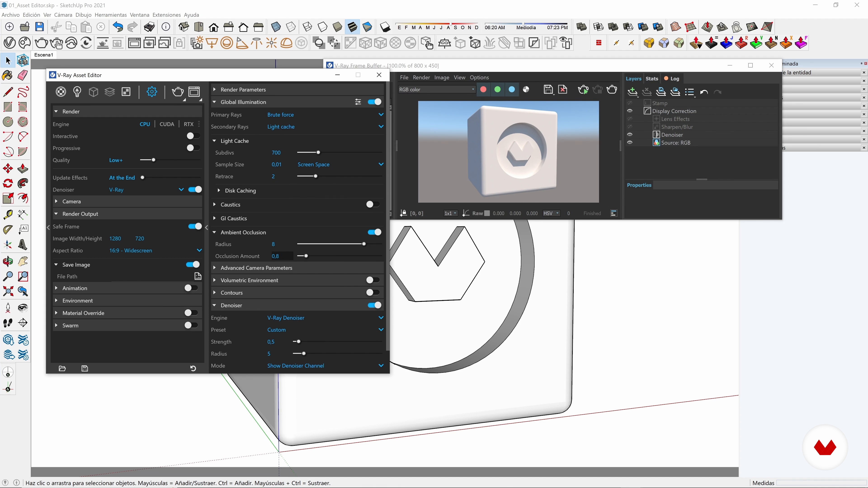The height and width of the screenshot is (488, 868).
Task: Select SketchUp Zoom magnifier tool
Action: tap(8, 277)
